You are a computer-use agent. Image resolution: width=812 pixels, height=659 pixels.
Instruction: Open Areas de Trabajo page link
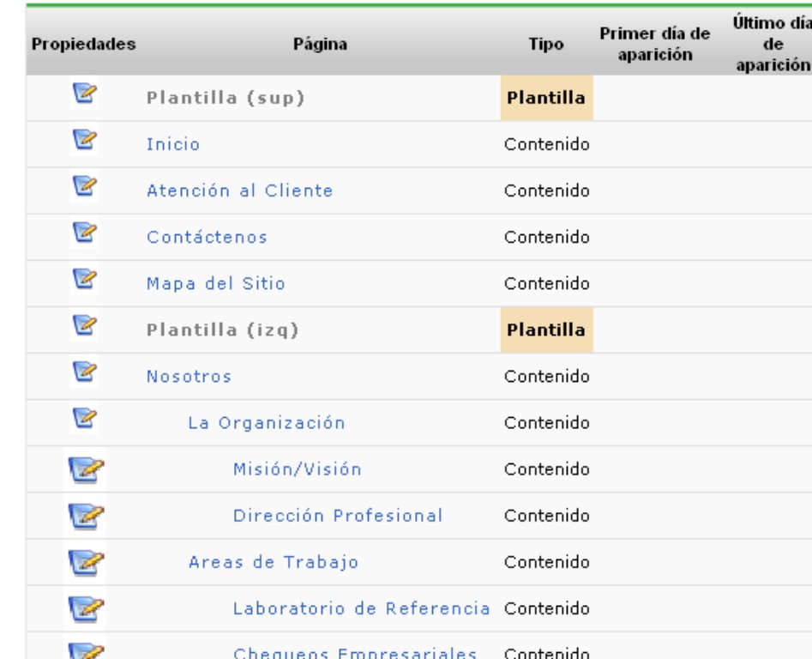274,562
